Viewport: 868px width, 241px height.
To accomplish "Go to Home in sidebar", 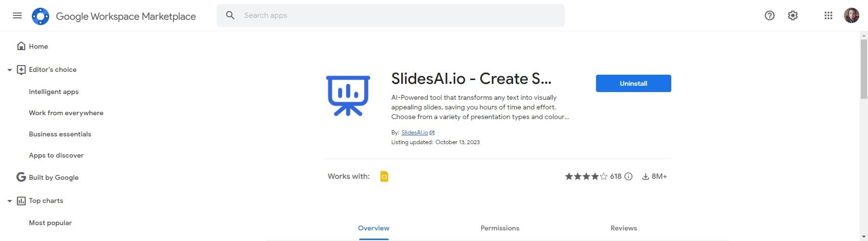I will (x=38, y=46).
